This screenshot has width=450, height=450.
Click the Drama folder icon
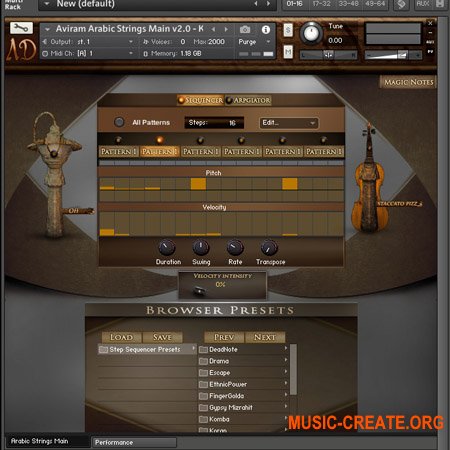coord(203,361)
